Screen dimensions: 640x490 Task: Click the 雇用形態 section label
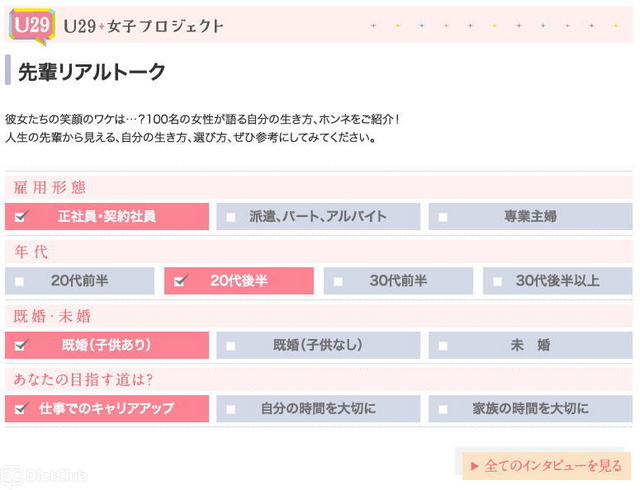click(49, 188)
